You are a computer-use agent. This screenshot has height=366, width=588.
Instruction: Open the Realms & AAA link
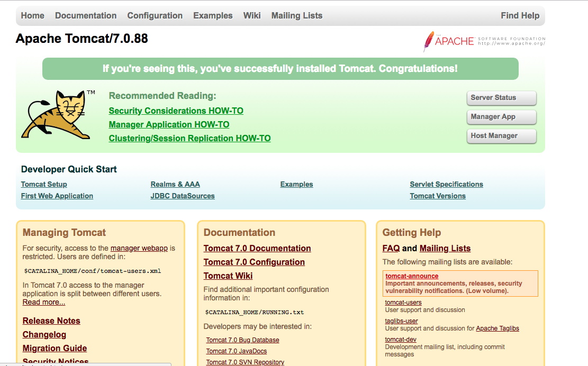pos(175,184)
